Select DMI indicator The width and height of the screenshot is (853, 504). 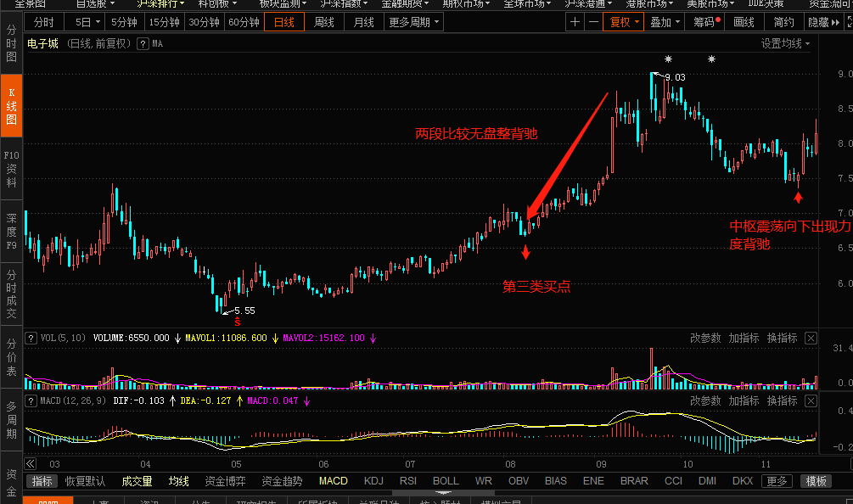(707, 481)
